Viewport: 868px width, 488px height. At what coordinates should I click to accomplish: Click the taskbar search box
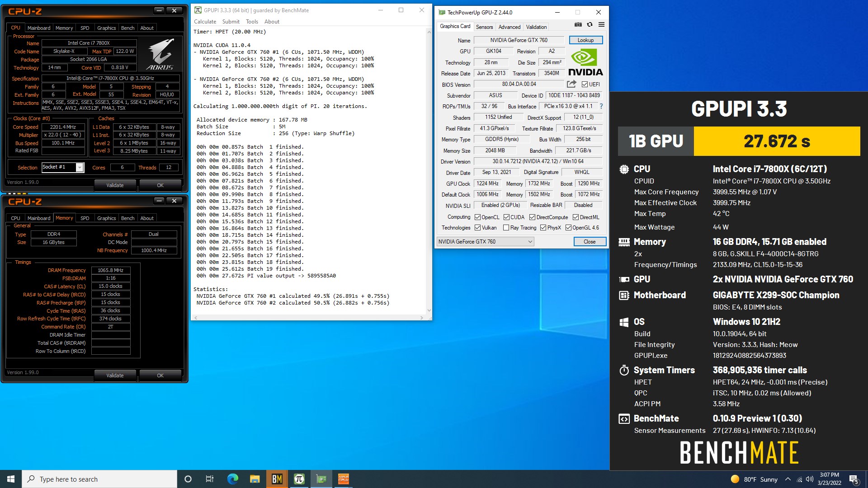(x=99, y=479)
